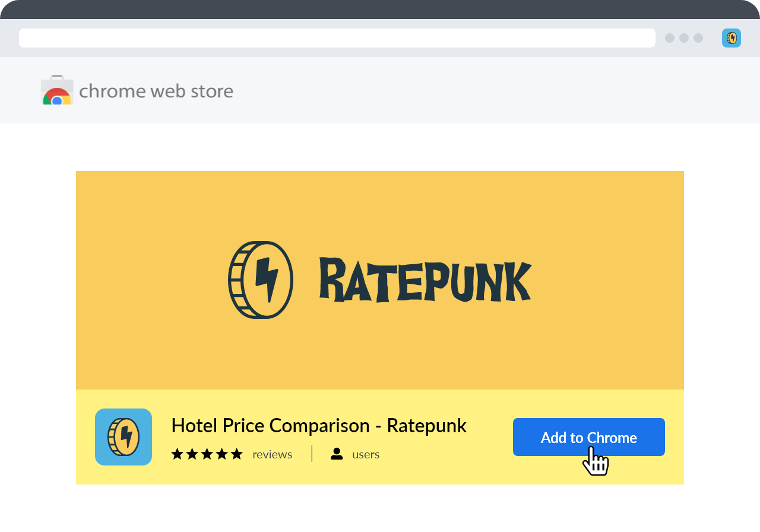The height and width of the screenshot is (532, 760).
Task: Click the users person icon
Action: point(337,454)
